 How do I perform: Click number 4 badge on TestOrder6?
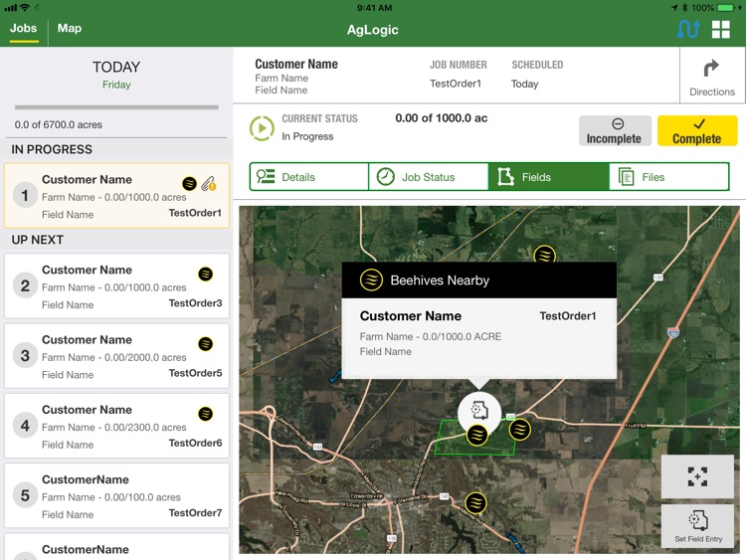25,426
